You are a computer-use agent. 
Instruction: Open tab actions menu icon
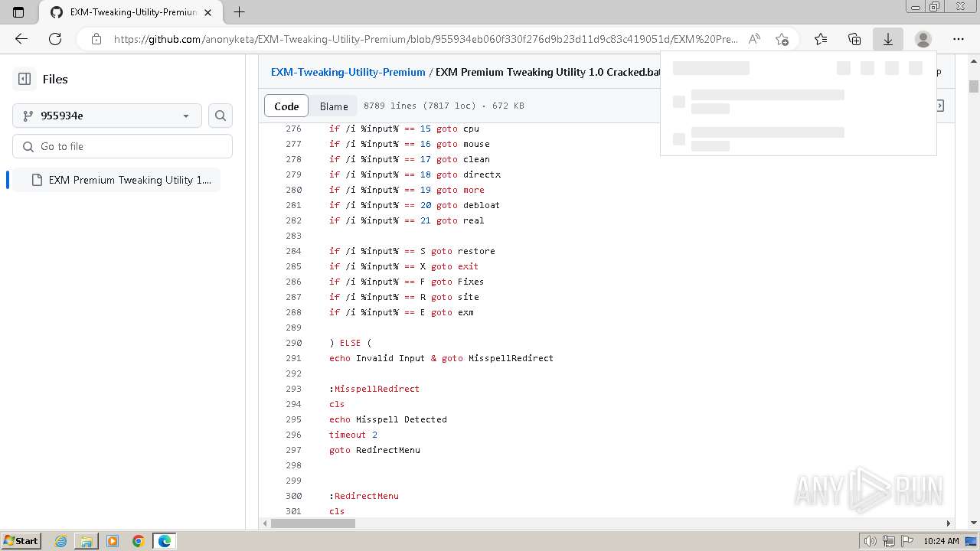tap(19, 12)
